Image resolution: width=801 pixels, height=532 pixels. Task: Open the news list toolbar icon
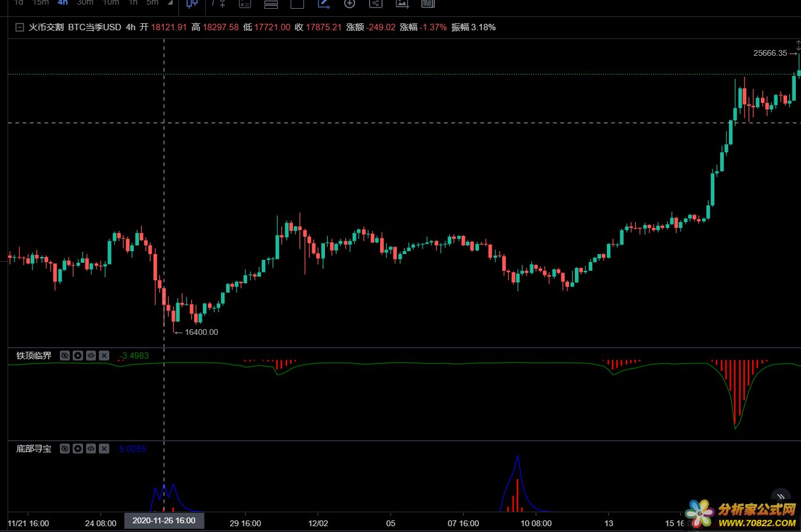[428, 3]
